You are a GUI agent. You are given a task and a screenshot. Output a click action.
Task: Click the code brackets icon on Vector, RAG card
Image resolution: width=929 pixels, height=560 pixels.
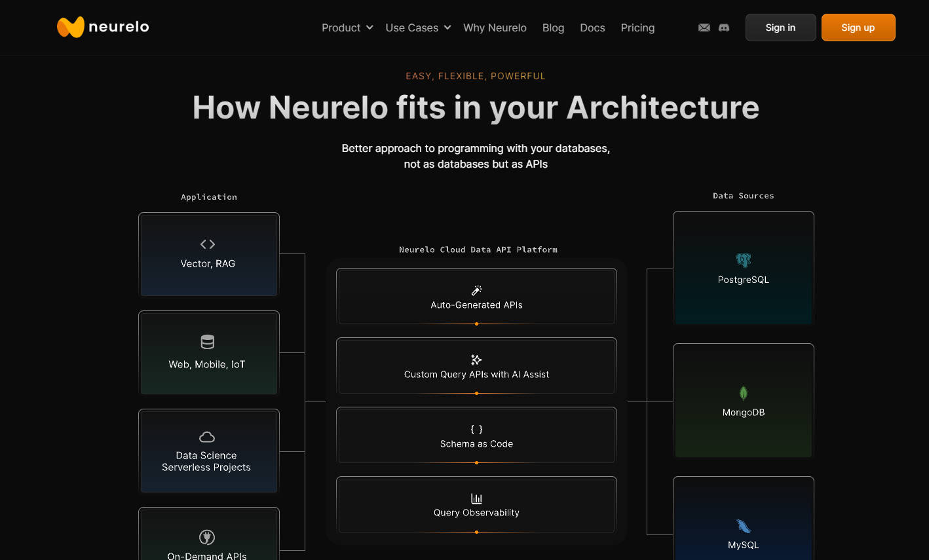point(207,244)
